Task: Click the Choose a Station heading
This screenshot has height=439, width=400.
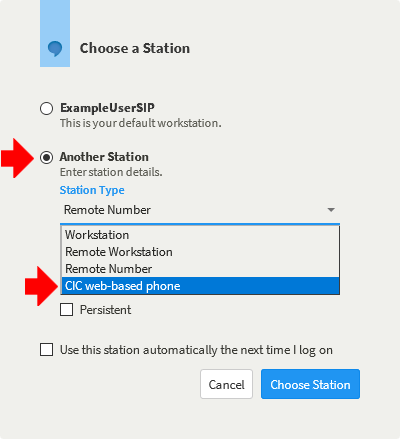Action: 135,48
